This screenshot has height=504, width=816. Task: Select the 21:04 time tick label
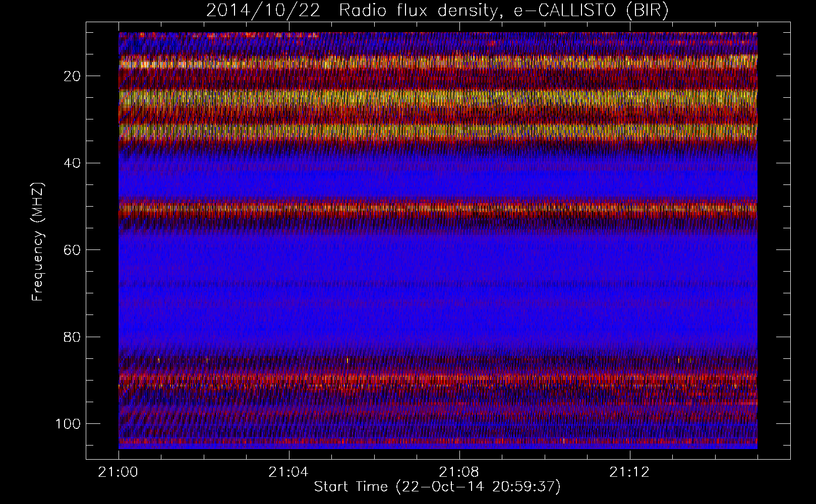click(288, 472)
